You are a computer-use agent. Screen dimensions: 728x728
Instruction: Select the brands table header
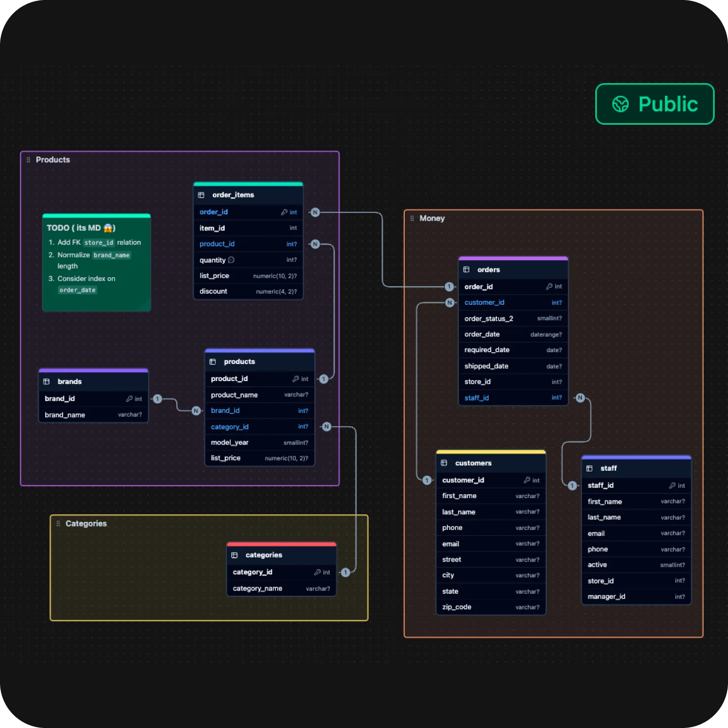[x=93, y=382]
